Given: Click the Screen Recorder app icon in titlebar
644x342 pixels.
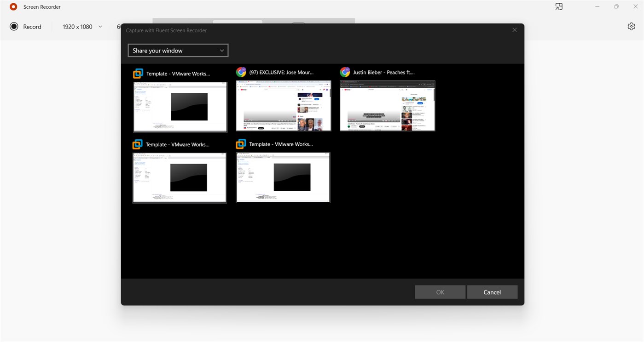Looking at the screenshot, I should tap(13, 6).
